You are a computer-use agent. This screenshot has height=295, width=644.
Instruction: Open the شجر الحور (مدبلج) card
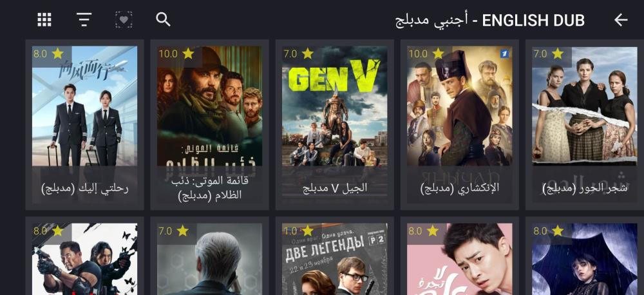[x=585, y=124]
